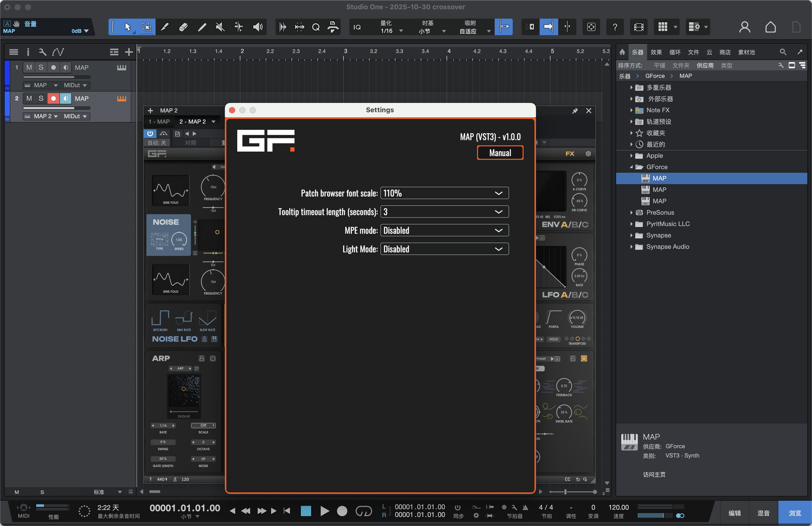Mute track 1 MAP
The height and width of the screenshot is (526, 812).
coord(29,67)
